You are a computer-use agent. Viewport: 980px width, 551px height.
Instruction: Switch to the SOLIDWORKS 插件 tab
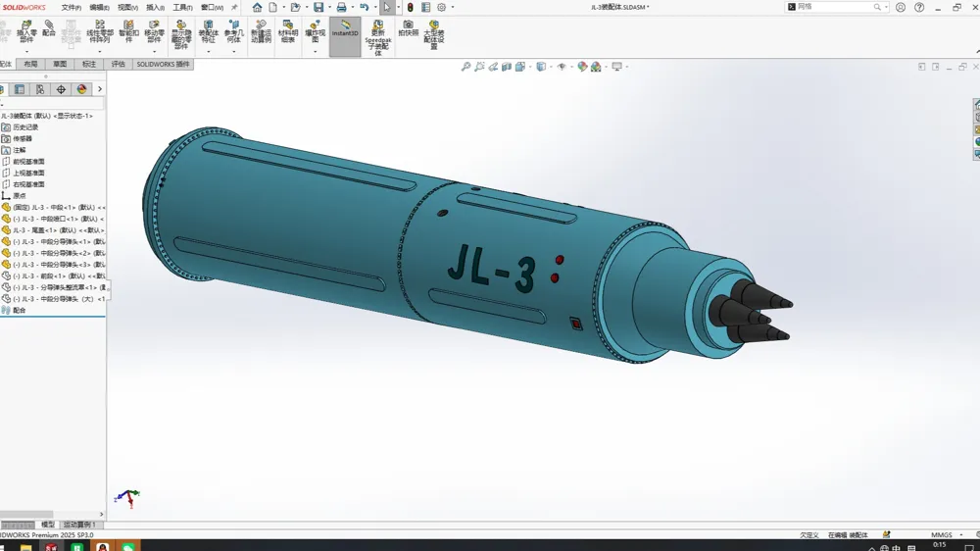(163, 64)
